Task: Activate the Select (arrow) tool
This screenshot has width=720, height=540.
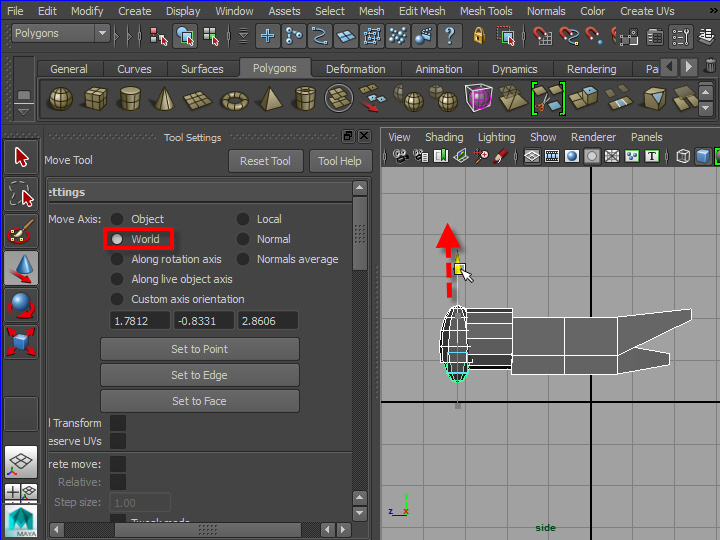Action: point(21,158)
